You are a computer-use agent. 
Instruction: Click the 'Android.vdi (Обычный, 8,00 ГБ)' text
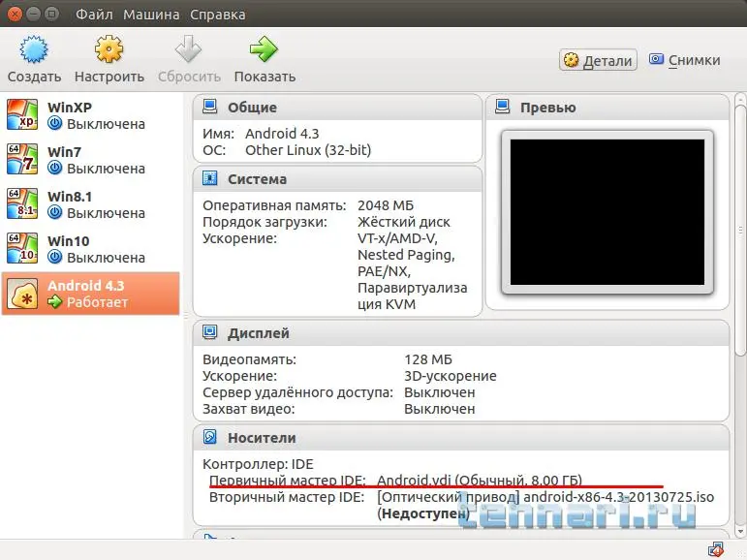[x=480, y=481]
